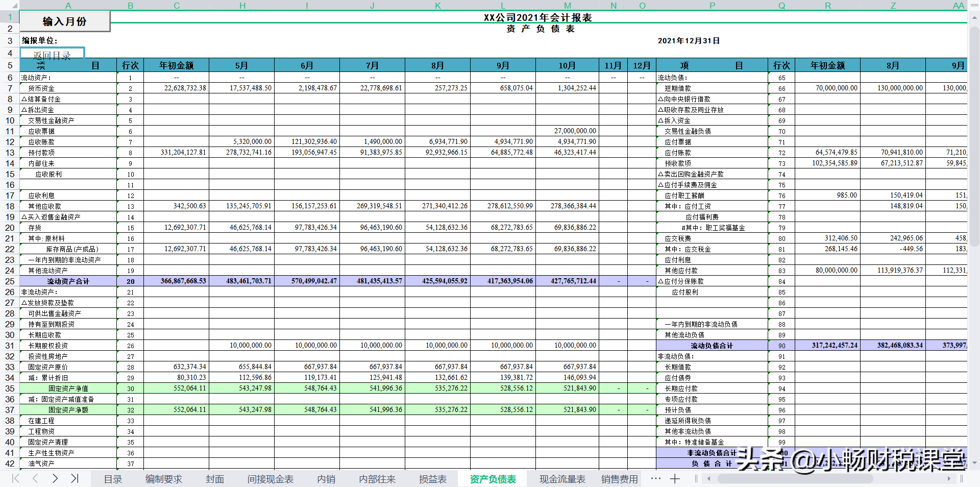Switch to the 现金流量表 sheet
Viewport: 980px width, 487px height.
tap(562, 479)
